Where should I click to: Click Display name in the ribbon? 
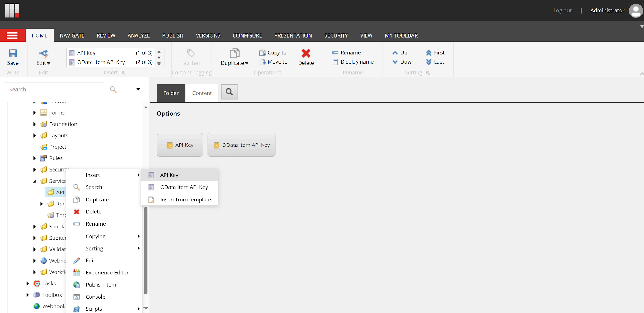(x=353, y=62)
